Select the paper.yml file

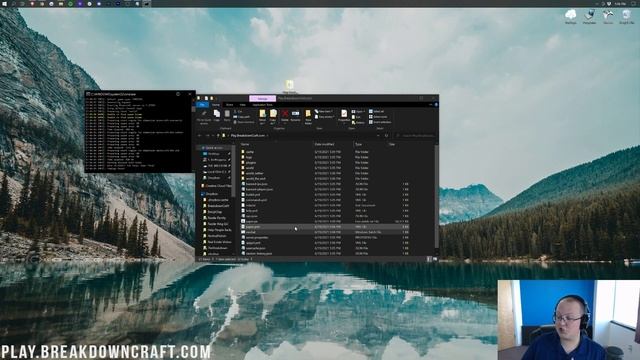[x=253, y=227]
